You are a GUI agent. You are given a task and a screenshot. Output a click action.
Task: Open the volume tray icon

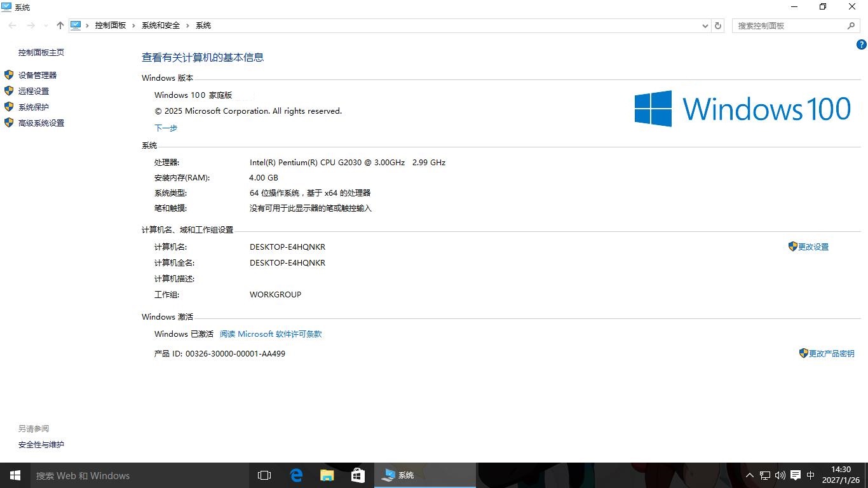click(780, 475)
